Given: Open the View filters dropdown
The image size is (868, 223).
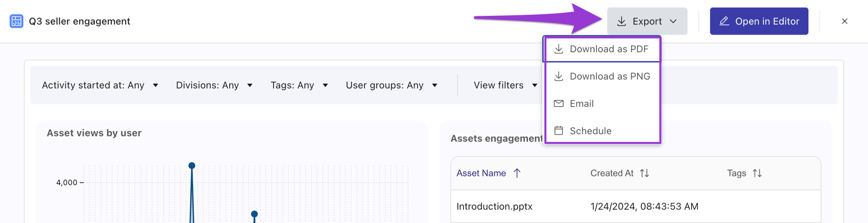Looking at the screenshot, I should point(505,85).
